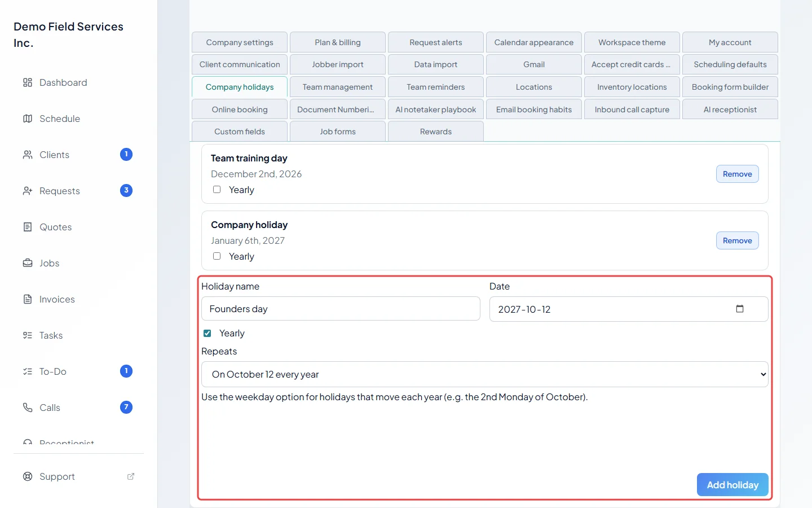The image size is (812, 508).
Task: Click the Invoices file icon in sidebar
Action: coord(28,299)
